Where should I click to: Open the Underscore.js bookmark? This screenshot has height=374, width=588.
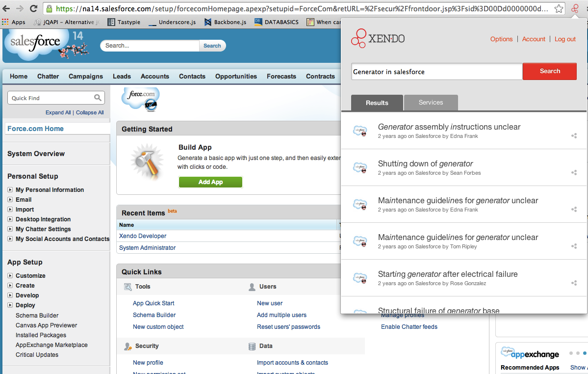click(x=172, y=22)
